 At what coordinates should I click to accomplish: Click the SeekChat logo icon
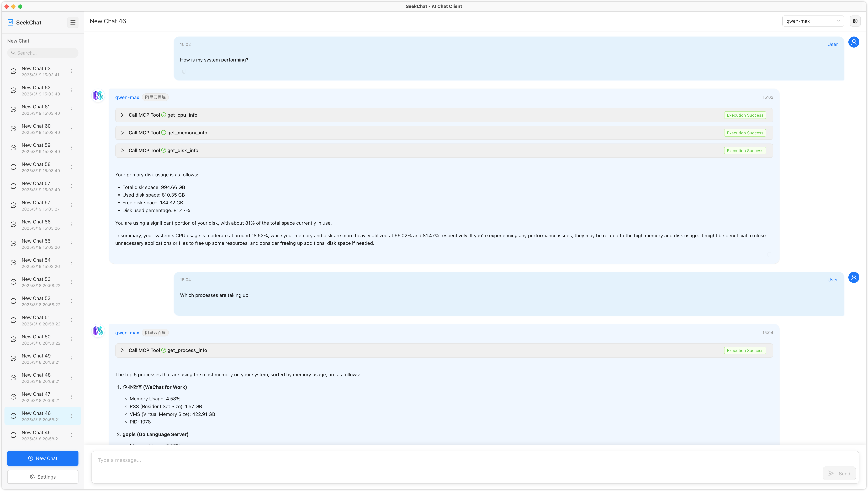click(10, 22)
